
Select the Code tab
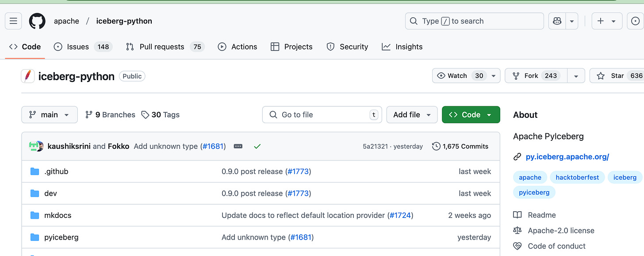[x=25, y=47]
